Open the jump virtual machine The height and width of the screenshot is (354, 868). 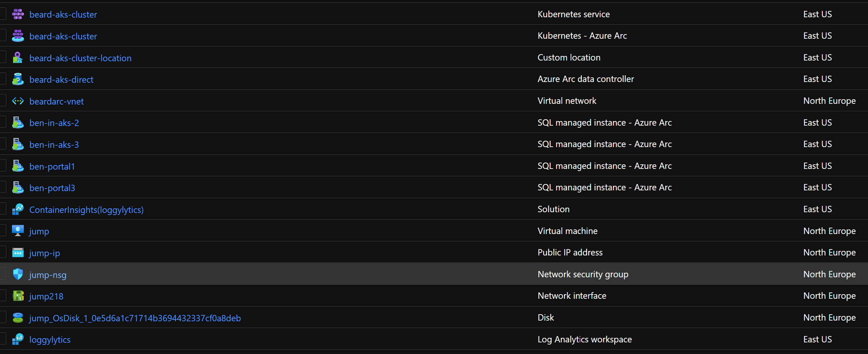click(x=39, y=232)
